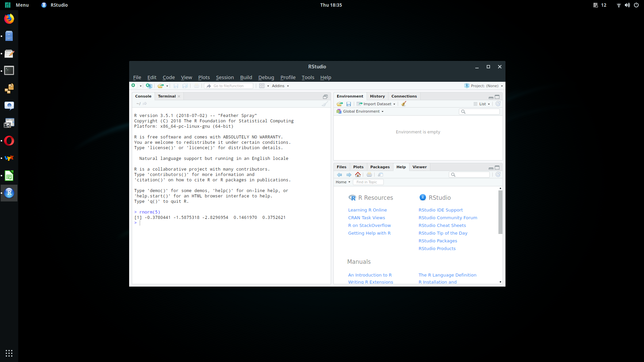Click the workspace panes grid icon

click(262, 86)
